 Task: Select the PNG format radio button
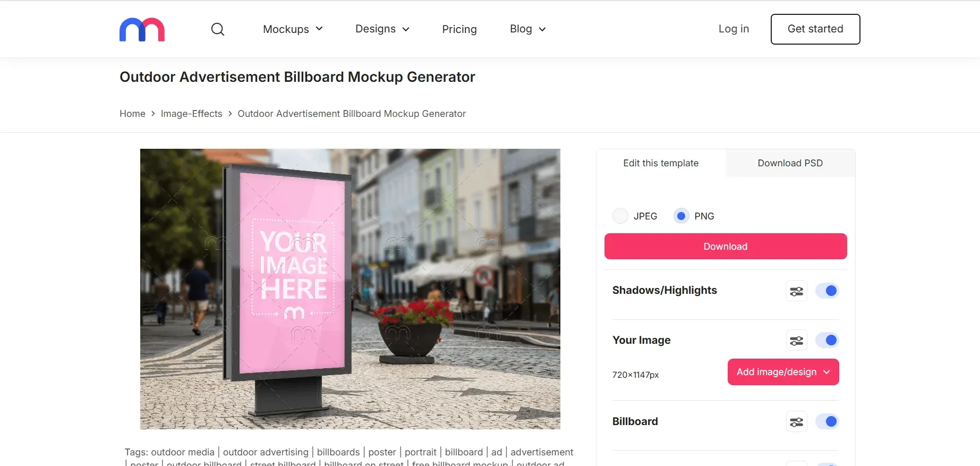(x=680, y=216)
